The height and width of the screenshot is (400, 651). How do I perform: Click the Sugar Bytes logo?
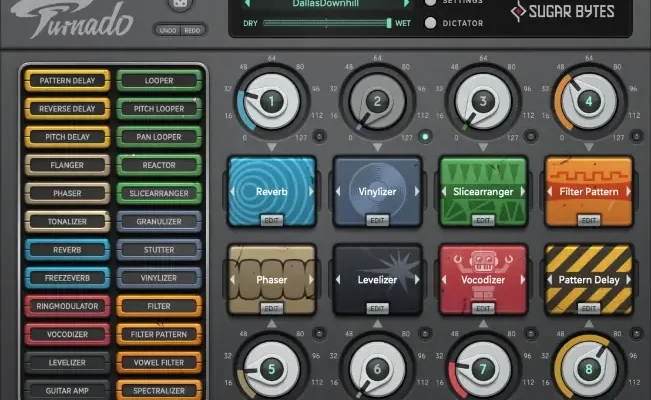pyautogui.click(x=563, y=11)
